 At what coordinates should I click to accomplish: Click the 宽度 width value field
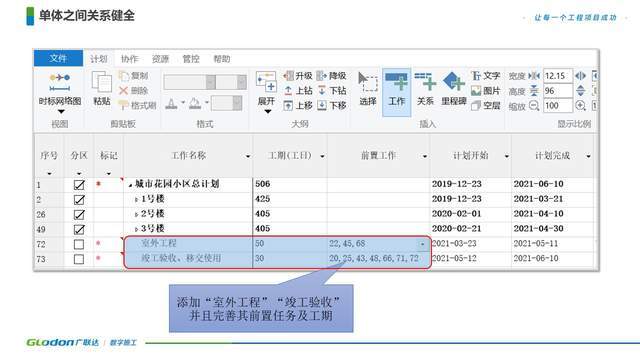coord(558,76)
